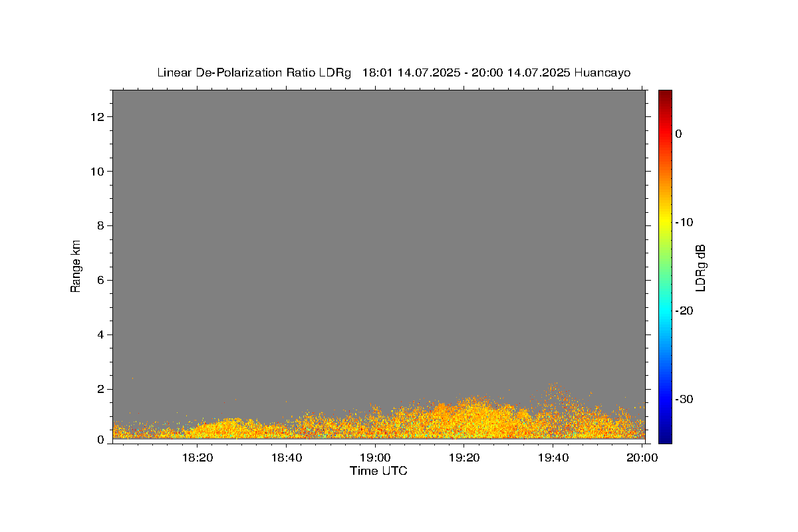Click the 19:40 time tick label

[553, 458]
